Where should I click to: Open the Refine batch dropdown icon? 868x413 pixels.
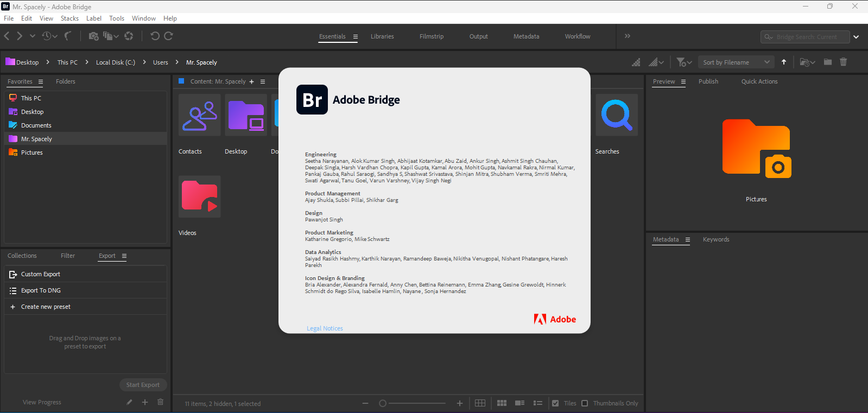(x=111, y=36)
